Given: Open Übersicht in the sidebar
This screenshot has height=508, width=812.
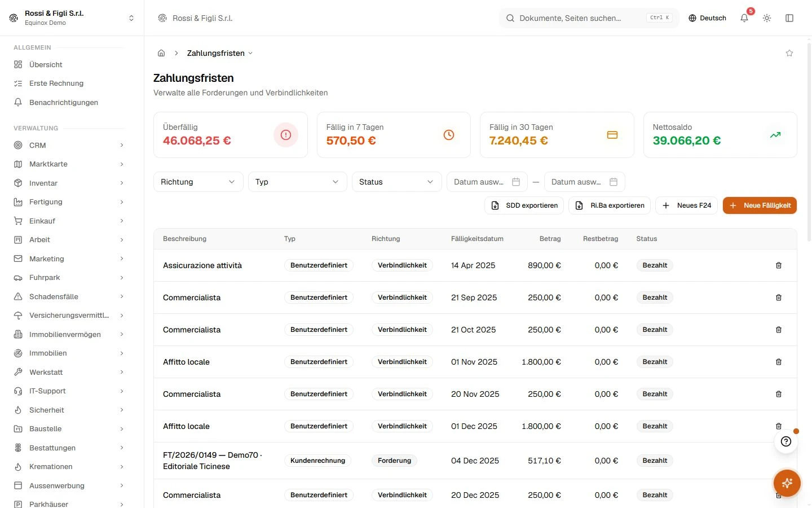Looking at the screenshot, I should [x=69, y=64].
